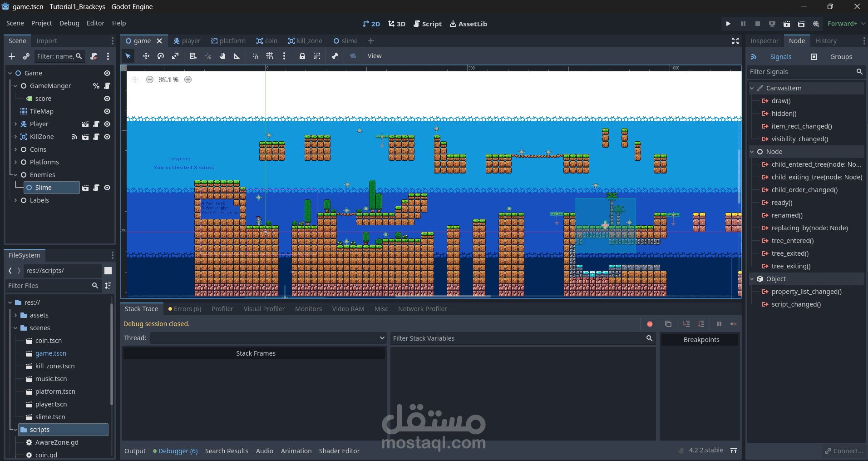Image resolution: width=868 pixels, height=461 pixels.
Task: Switch to the player scene tab
Action: click(x=187, y=41)
